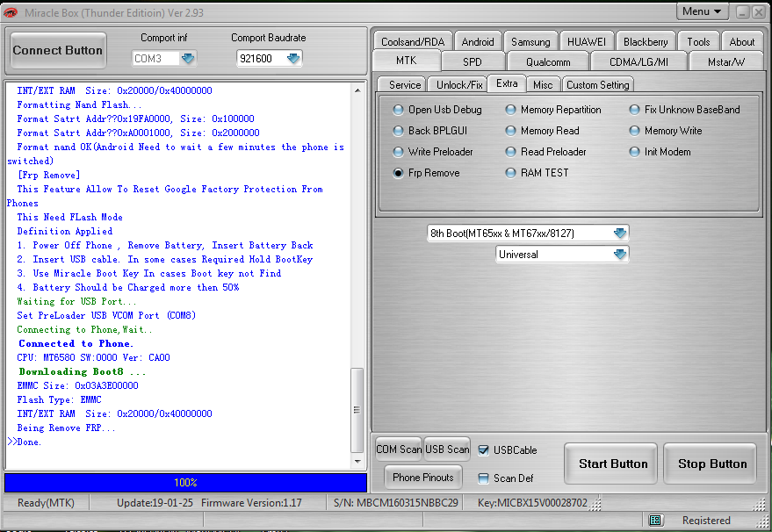Open the Comport inf COM3 dropdown

click(x=188, y=59)
